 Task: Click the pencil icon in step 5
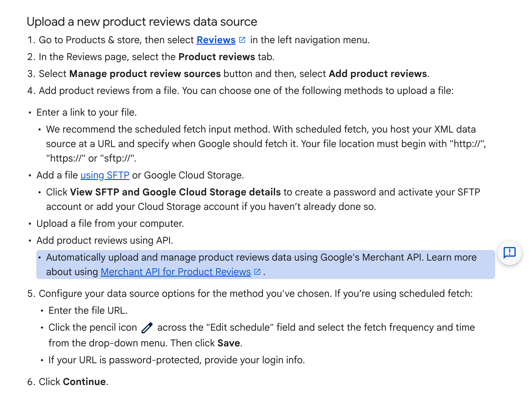click(x=147, y=328)
